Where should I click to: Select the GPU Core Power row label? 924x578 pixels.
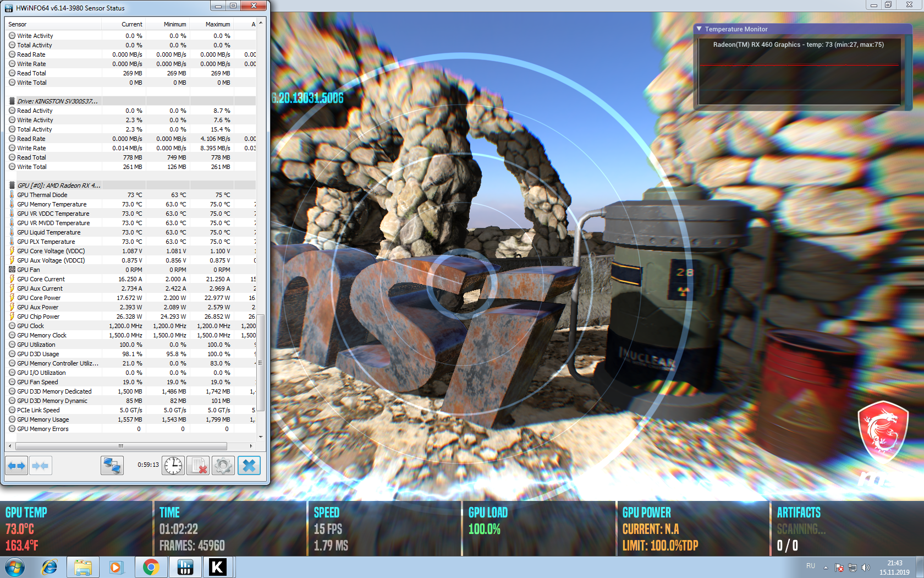[x=38, y=298]
